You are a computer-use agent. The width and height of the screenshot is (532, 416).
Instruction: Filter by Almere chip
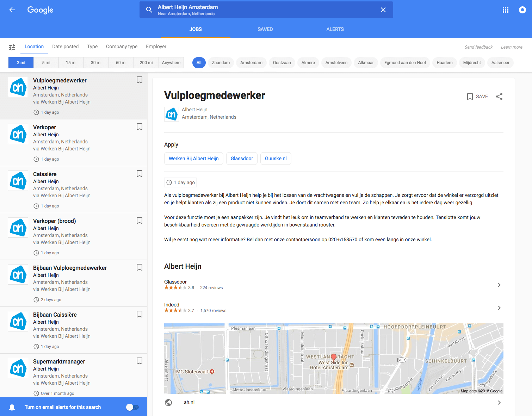[308, 63]
